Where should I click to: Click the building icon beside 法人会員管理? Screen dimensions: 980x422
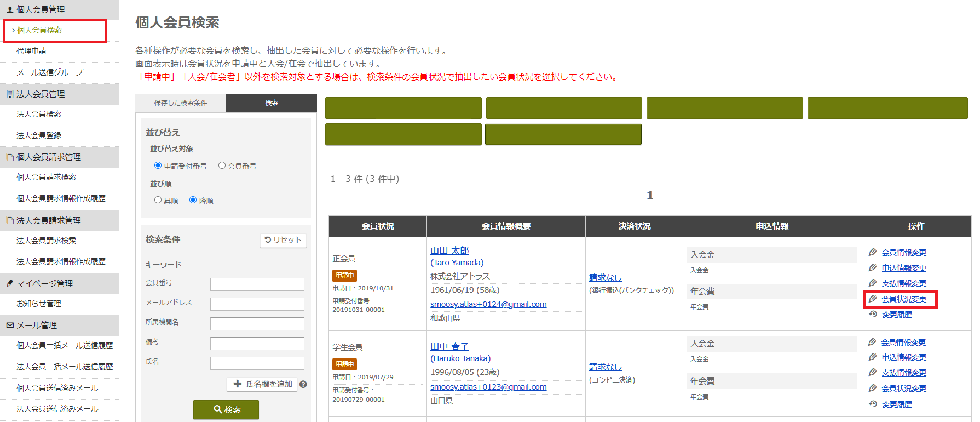[x=10, y=94]
